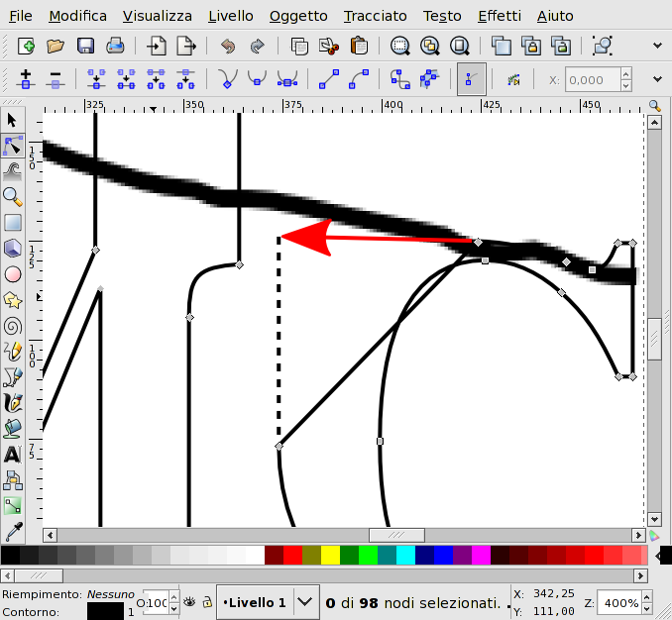672x620 pixels.
Task: Copy selection to clipboard
Action: (x=298, y=46)
